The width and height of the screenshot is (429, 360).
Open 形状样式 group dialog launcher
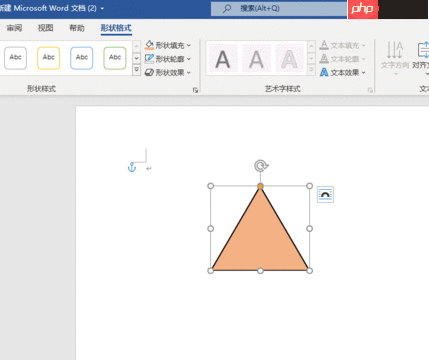tap(195, 90)
